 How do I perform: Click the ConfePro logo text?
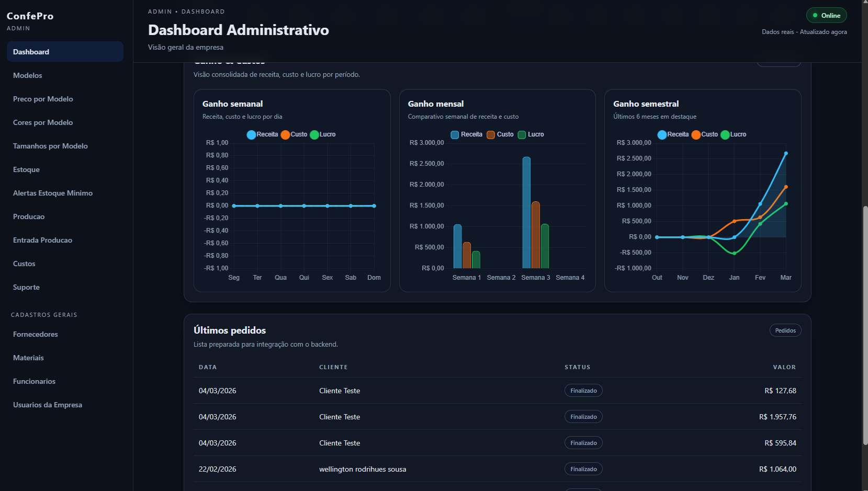pos(30,16)
